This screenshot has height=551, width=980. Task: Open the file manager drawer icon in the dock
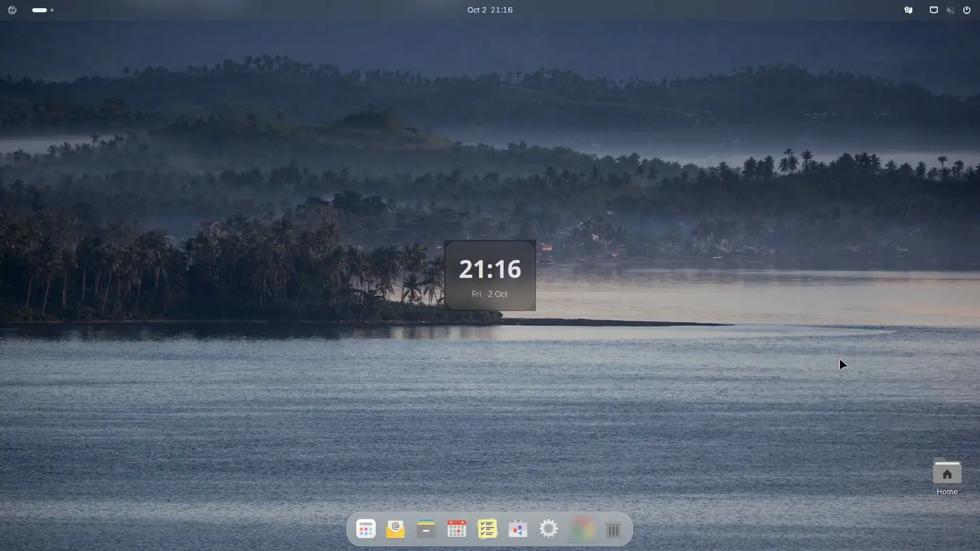426,529
